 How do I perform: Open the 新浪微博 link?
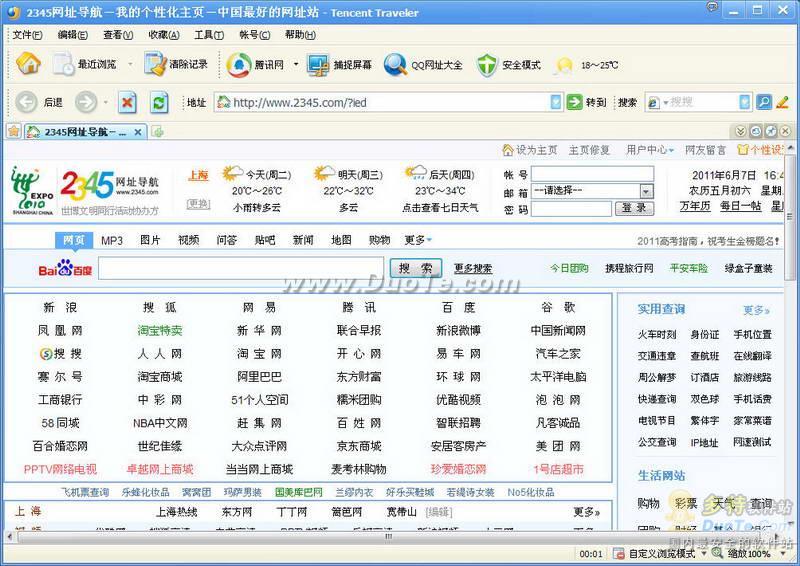click(x=458, y=330)
